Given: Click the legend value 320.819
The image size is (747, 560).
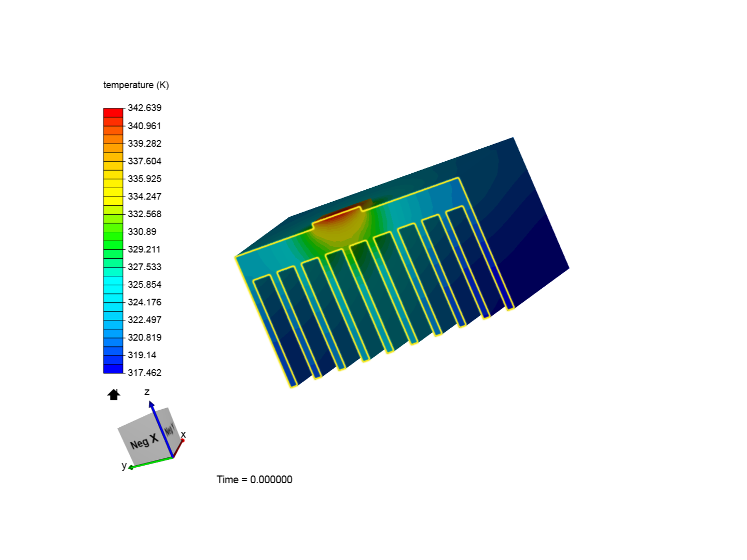Looking at the screenshot, I should click(145, 338).
